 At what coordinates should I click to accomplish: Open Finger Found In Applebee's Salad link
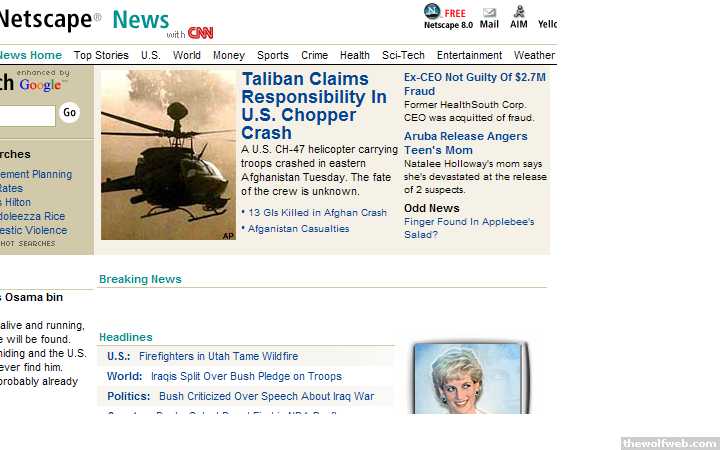[469, 228]
